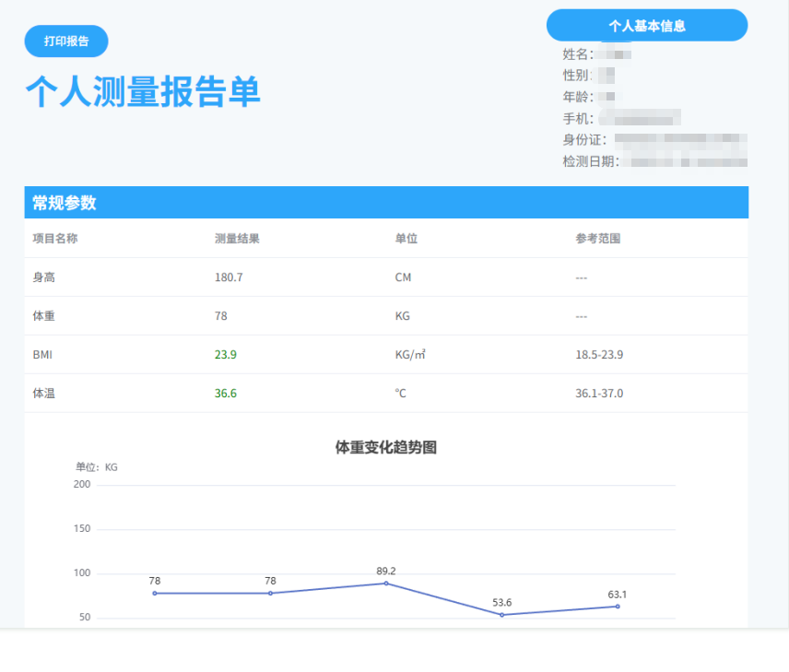Click the 打印报告 button
Screen dimensions: 789x672
[x=65, y=41]
